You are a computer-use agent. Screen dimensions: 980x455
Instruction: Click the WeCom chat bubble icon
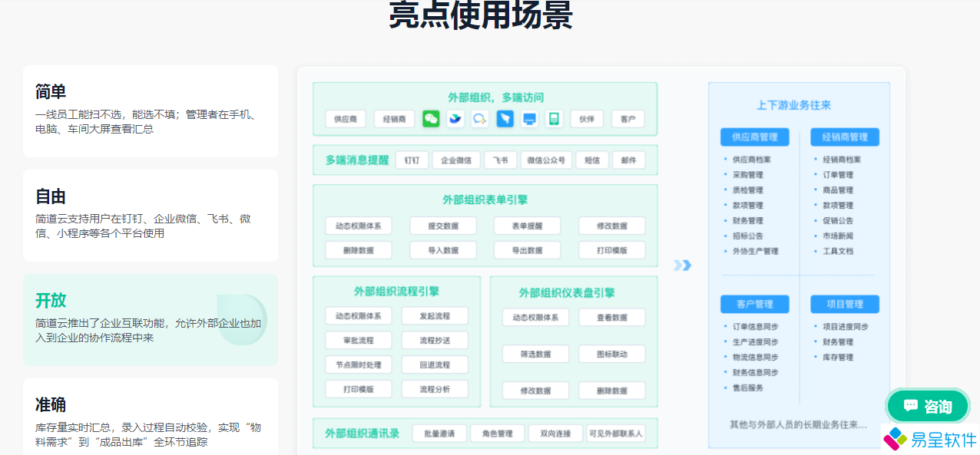[x=480, y=119]
